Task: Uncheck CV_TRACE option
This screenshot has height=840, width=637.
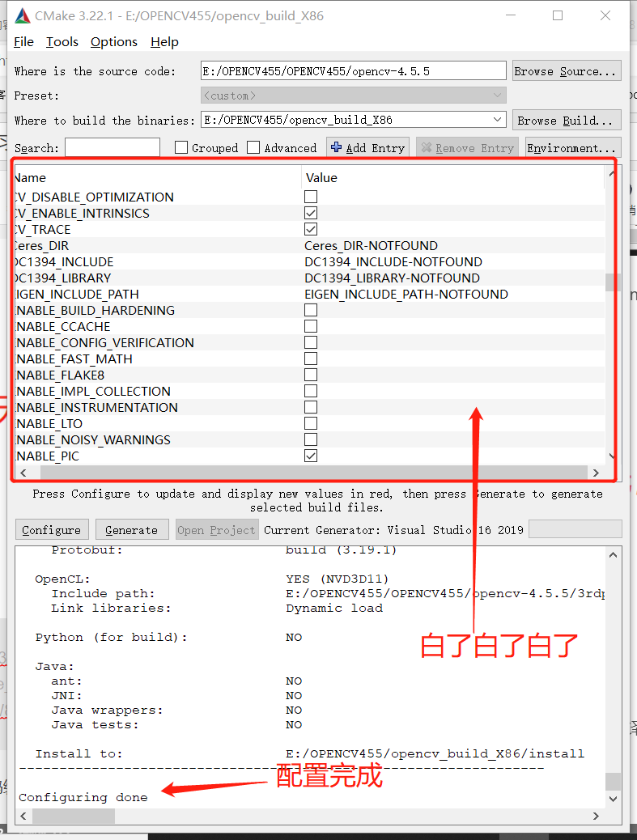Action: (x=311, y=229)
